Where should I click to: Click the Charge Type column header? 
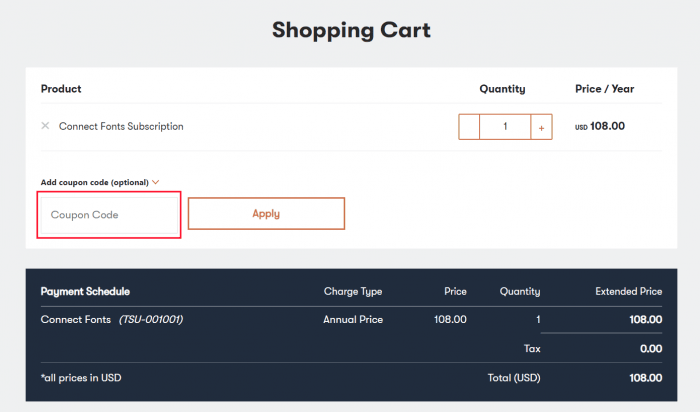[x=353, y=291]
